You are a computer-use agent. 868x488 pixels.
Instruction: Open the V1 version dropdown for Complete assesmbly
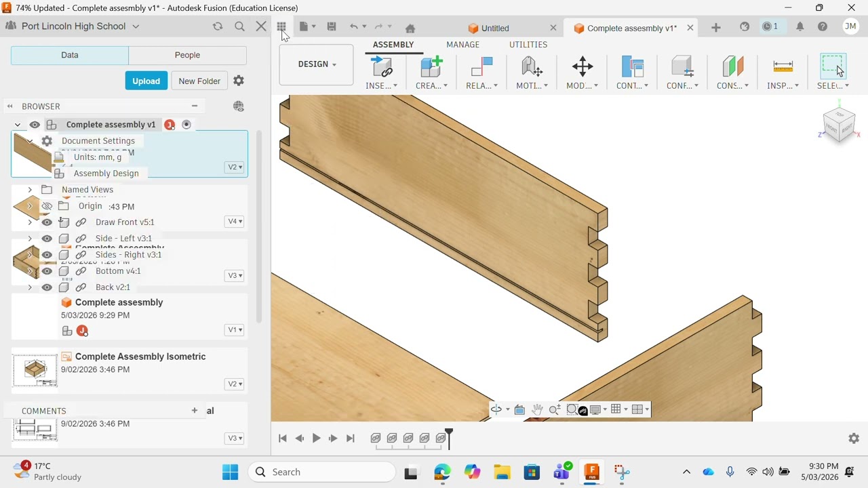[x=235, y=330]
